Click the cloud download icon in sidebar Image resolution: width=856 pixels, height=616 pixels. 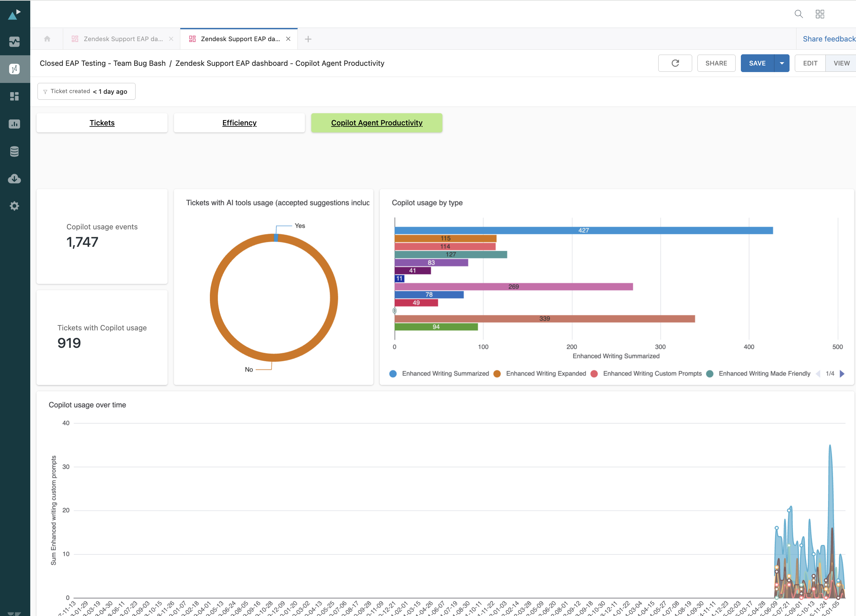[14, 179]
